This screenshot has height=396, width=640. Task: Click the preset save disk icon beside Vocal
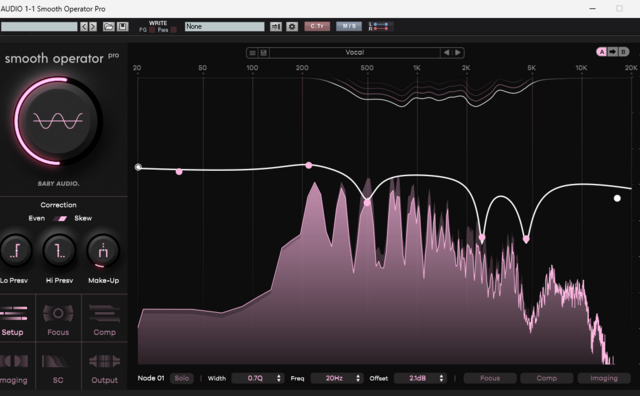click(x=264, y=53)
